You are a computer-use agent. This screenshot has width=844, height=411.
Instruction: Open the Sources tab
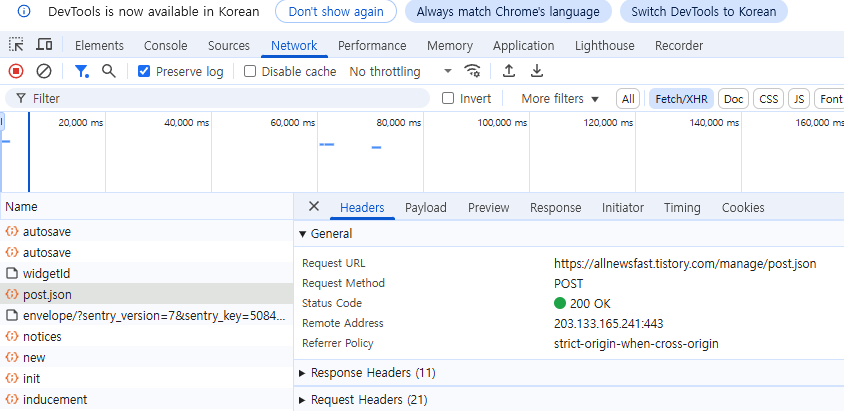(x=229, y=46)
